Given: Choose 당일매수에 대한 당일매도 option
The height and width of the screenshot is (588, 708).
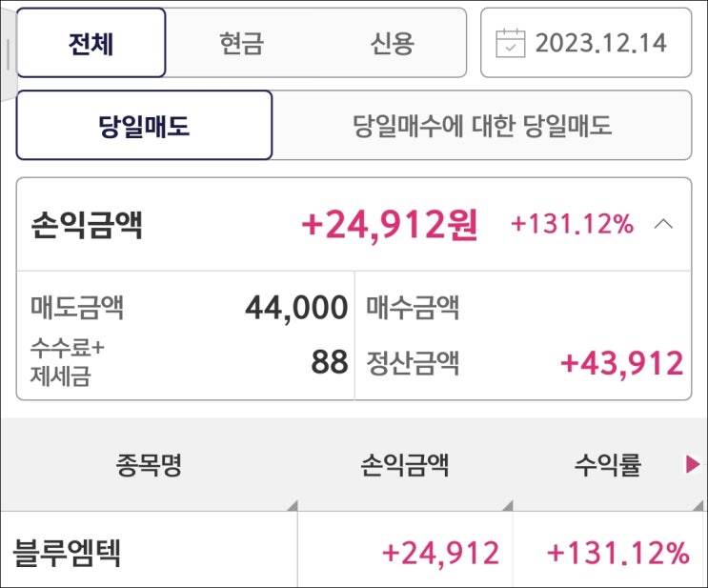Looking at the screenshot, I should tap(482, 125).
